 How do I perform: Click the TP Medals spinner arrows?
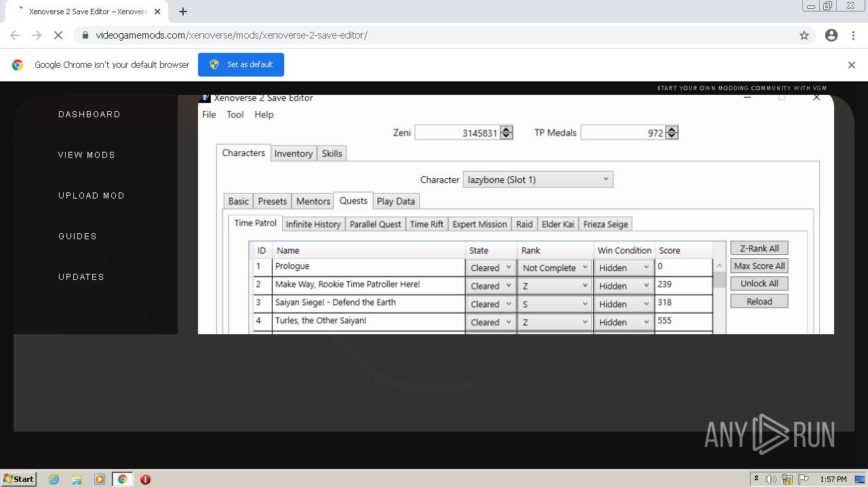click(672, 133)
